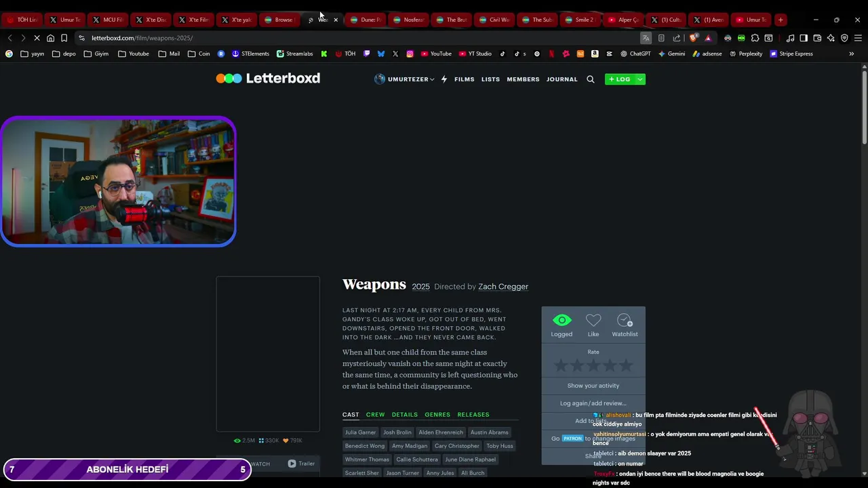
Task: Click the green LOG button
Action: click(x=620, y=79)
